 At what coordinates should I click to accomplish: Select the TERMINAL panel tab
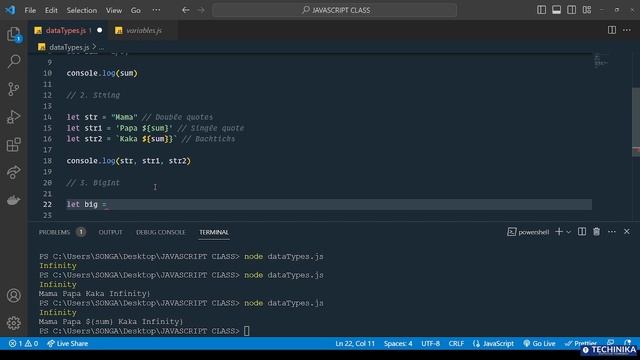[x=214, y=232]
